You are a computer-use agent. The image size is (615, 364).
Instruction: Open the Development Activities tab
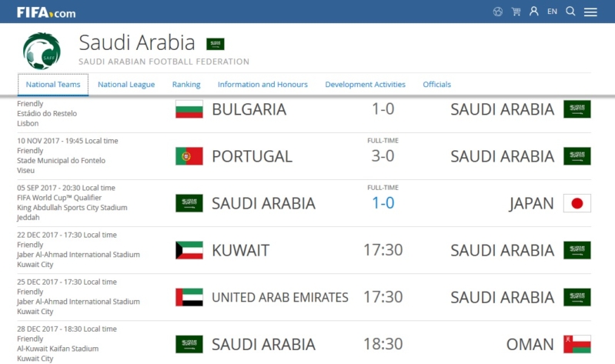click(x=365, y=85)
